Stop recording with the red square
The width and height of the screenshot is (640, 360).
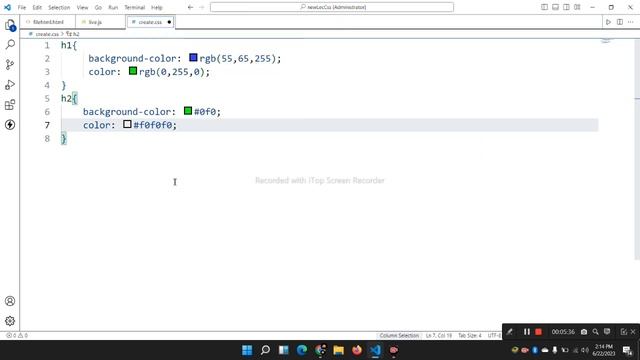click(538, 332)
